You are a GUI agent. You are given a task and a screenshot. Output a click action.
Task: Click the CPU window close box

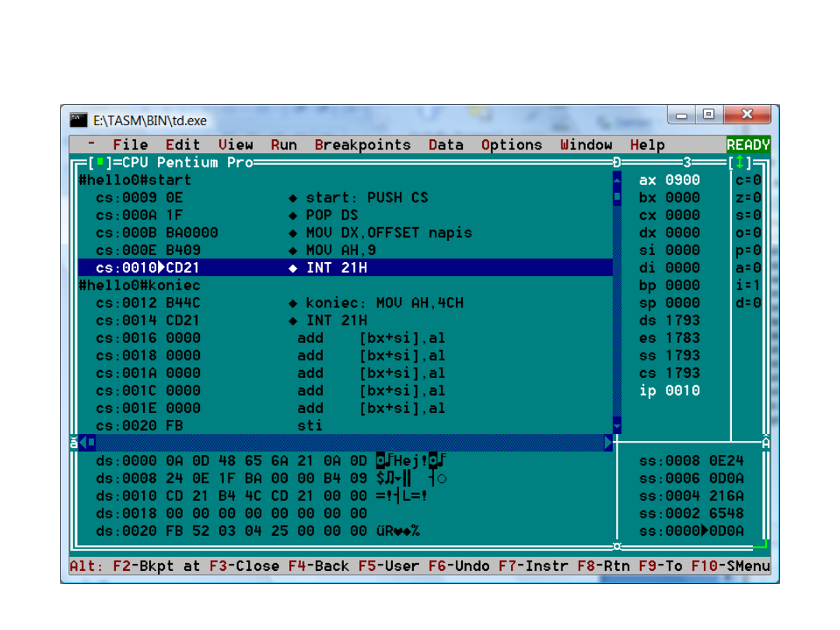pos(99,163)
